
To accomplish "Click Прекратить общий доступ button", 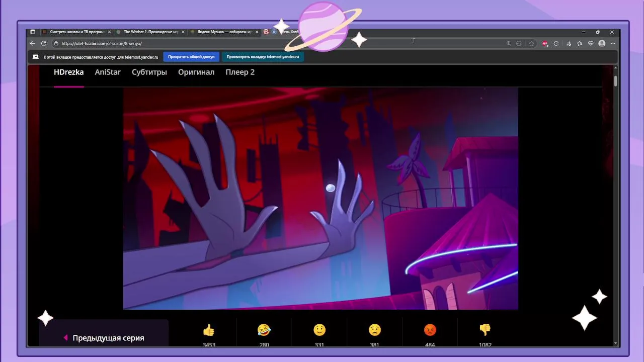I will click(x=191, y=57).
